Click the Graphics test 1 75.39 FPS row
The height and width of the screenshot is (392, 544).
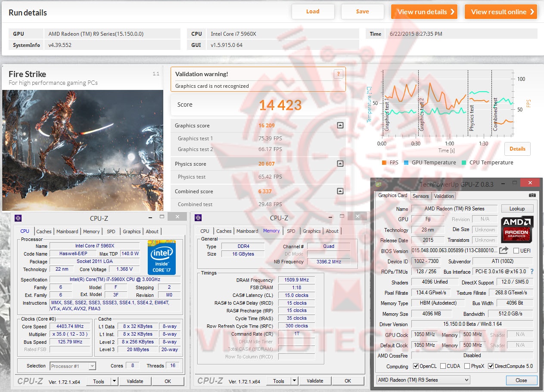[x=258, y=139]
